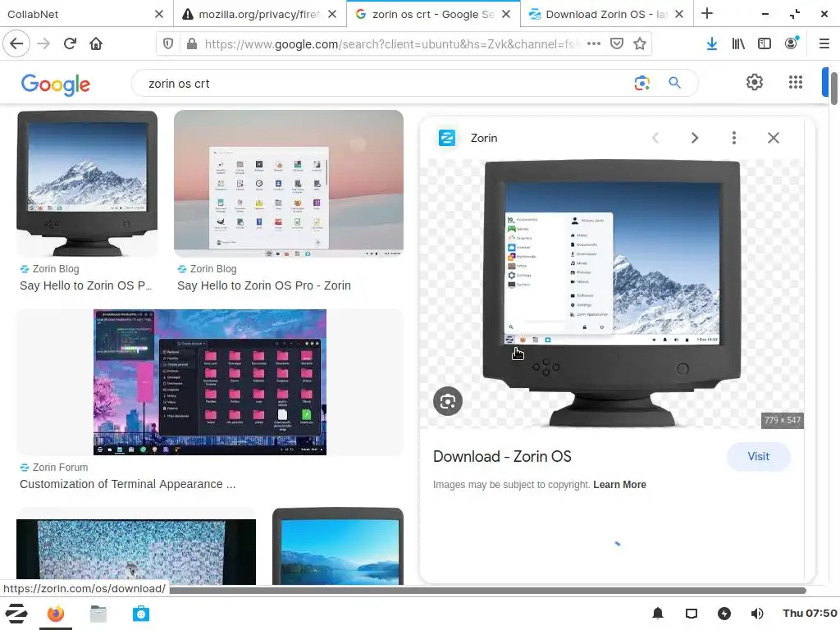The height and width of the screenshot is (630, 840).
Task: Open Google quick settings gear
Action: (x=755, y=82)
